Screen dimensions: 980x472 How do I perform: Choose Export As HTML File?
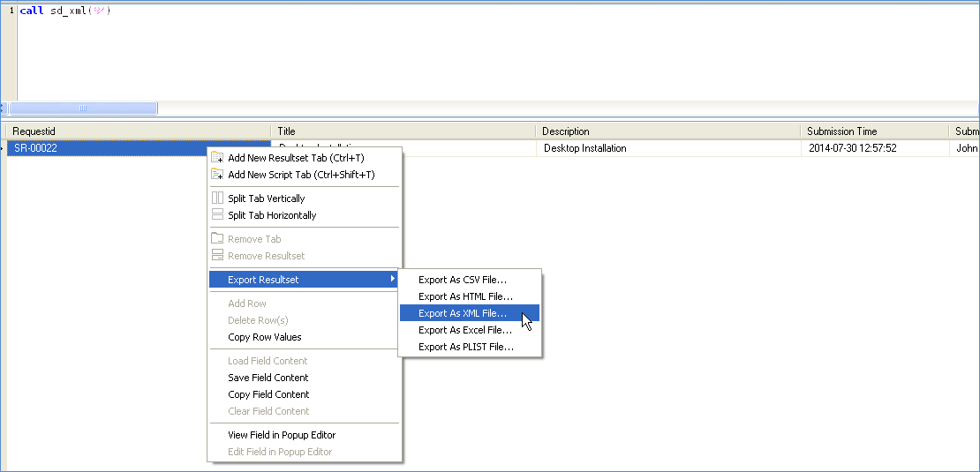(x=465, y=296)
